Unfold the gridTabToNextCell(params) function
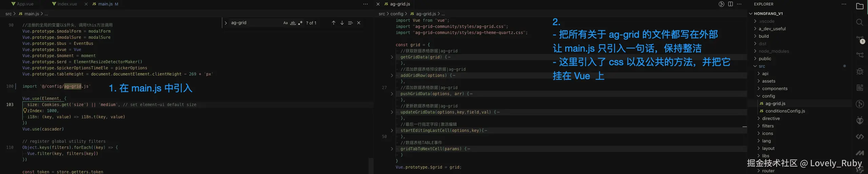 click(392, 149)
